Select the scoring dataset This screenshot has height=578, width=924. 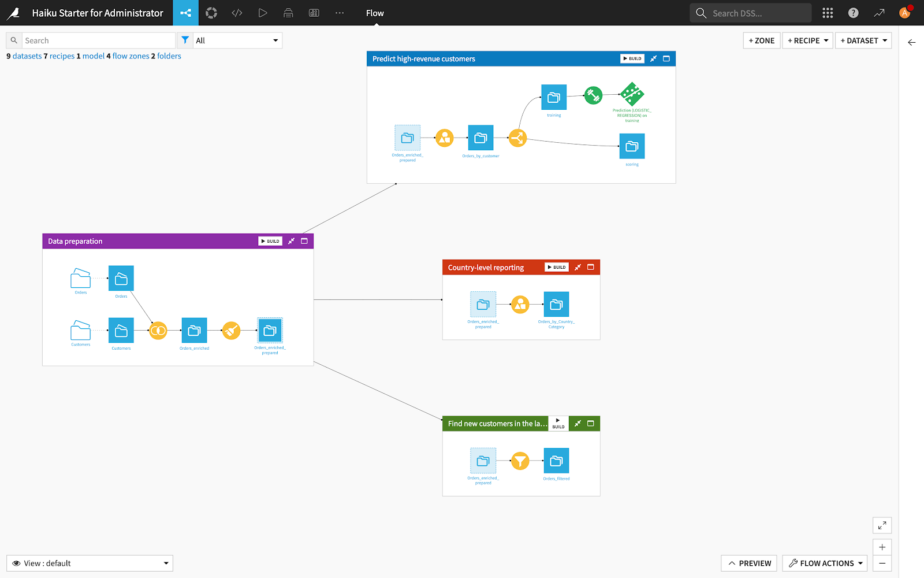click(632, 147)
